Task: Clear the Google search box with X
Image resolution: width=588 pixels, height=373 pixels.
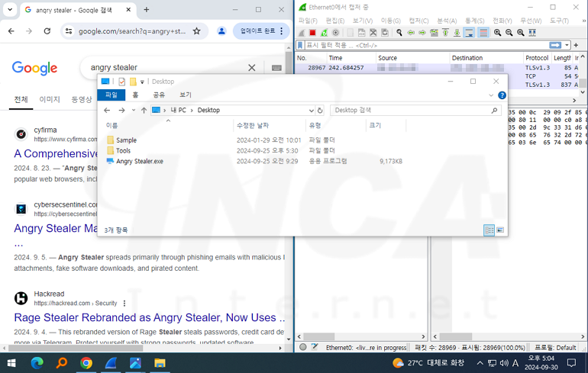Action: click(x=252, y=67)
